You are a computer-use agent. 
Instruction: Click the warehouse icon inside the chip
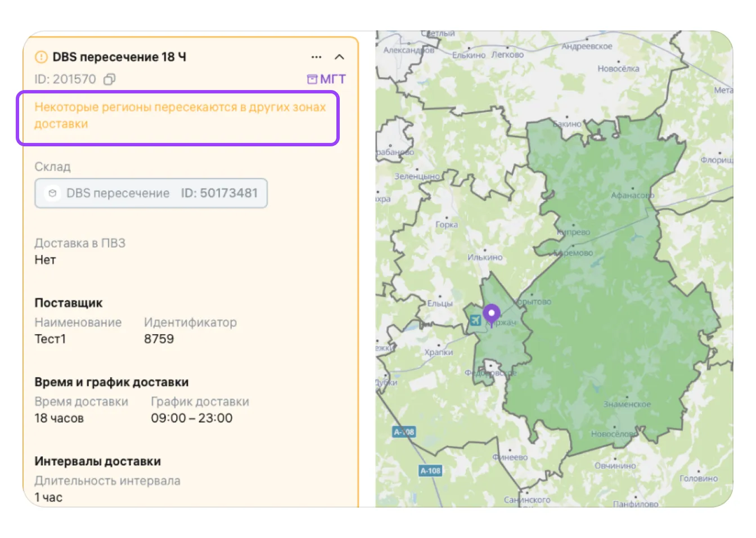point(52,194)
